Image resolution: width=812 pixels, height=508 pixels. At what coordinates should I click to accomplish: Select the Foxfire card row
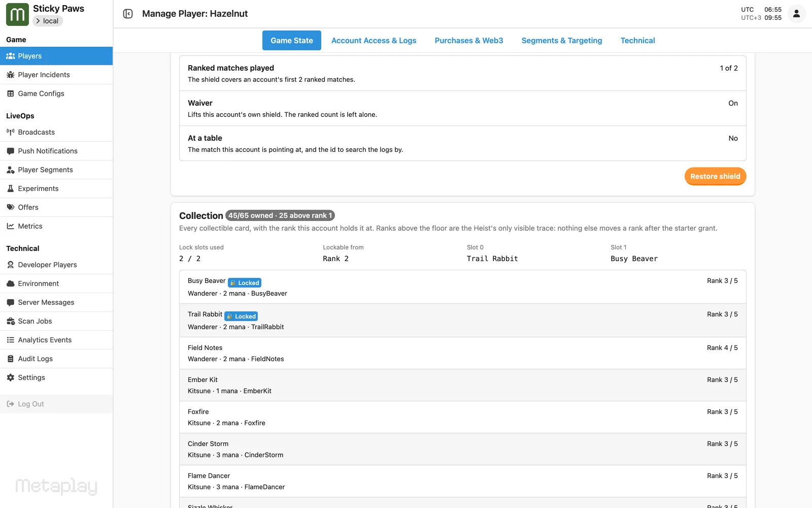click(x=463, y=417)
